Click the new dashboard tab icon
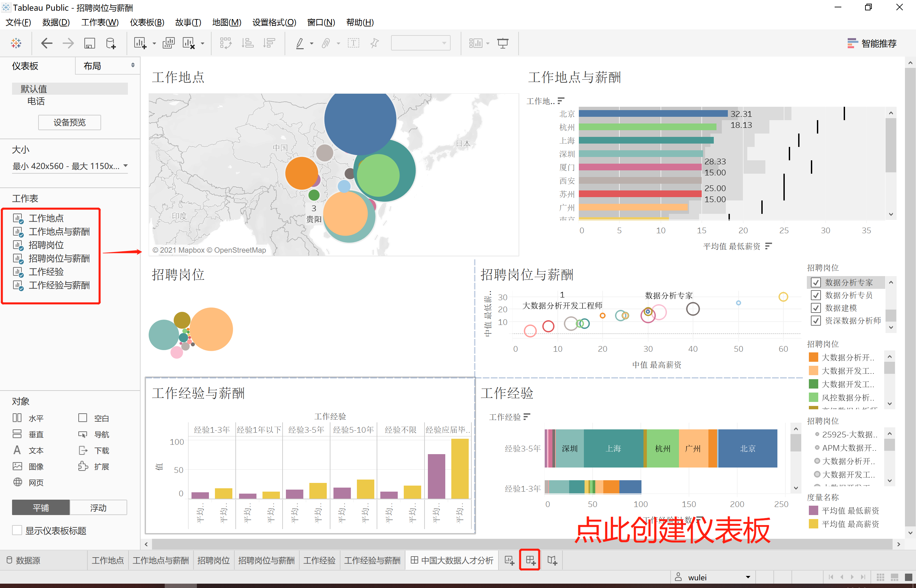This screenshot has height=588, width=916. [x=530, y=560]
